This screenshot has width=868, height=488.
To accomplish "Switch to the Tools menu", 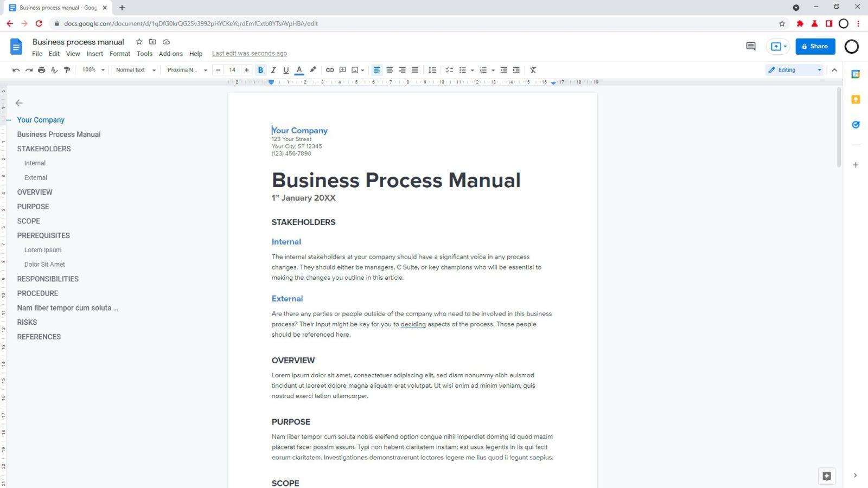I will point(144,54).
